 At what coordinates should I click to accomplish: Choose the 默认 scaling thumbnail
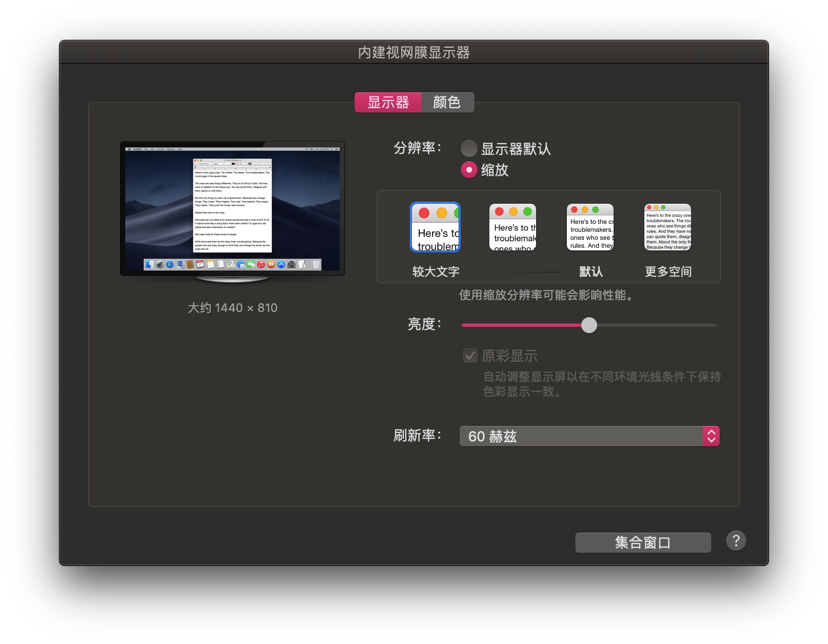click(590, 227)
